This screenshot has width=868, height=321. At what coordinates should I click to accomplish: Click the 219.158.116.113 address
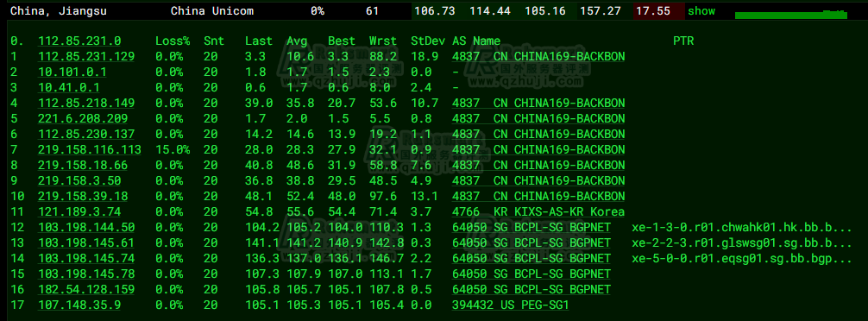tap(90, 149)
